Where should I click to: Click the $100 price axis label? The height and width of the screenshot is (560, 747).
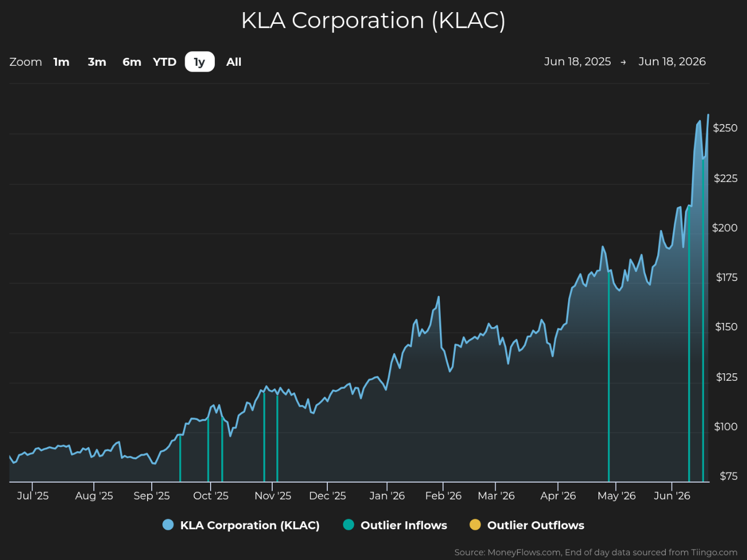click(x=726, y=427)
